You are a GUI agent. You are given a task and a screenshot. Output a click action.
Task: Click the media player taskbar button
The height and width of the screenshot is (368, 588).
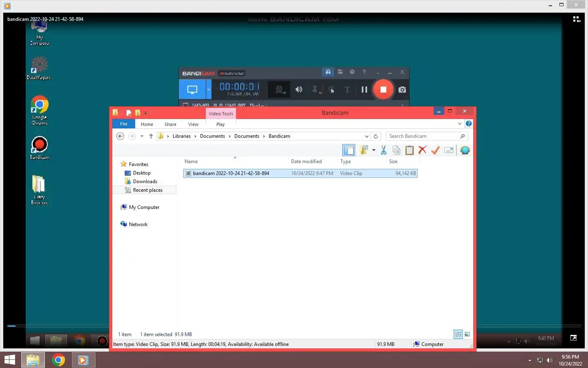[x=83, y=360]
